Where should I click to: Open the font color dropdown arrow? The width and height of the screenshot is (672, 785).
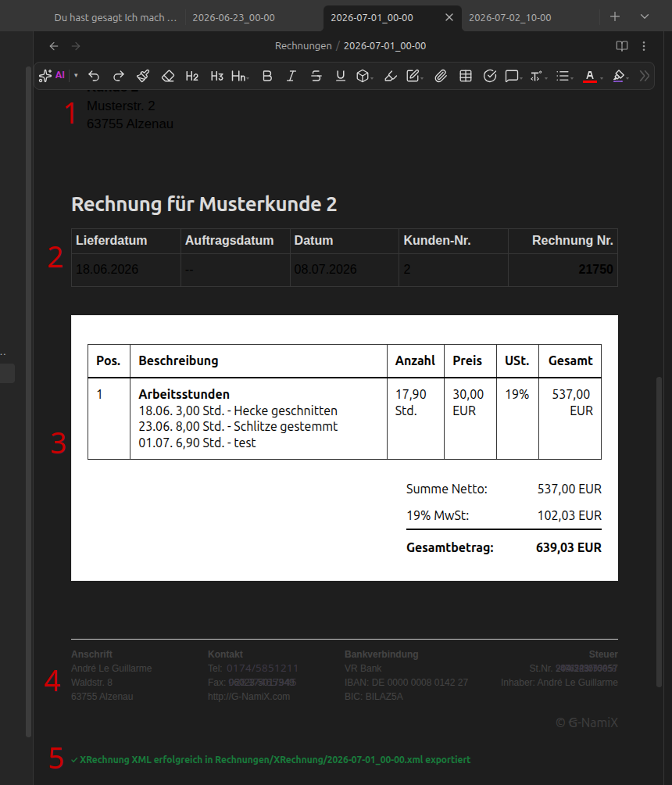[602, 77]
